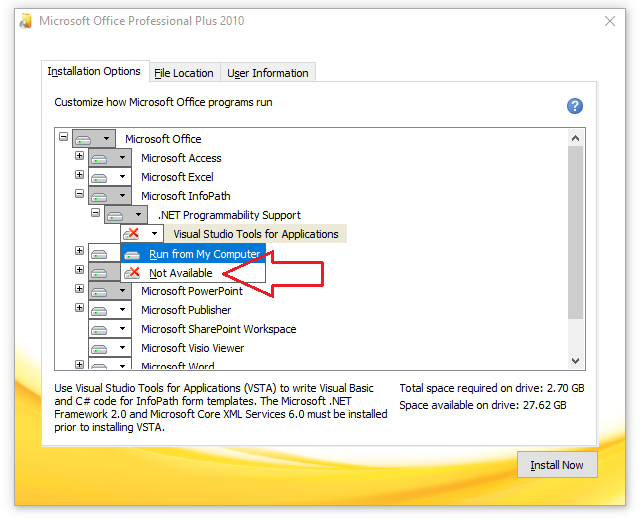Open dropdown arrow for Microsoft SharePoint Workspace
This screenshot has height=519, width=644.
(122, 328)
